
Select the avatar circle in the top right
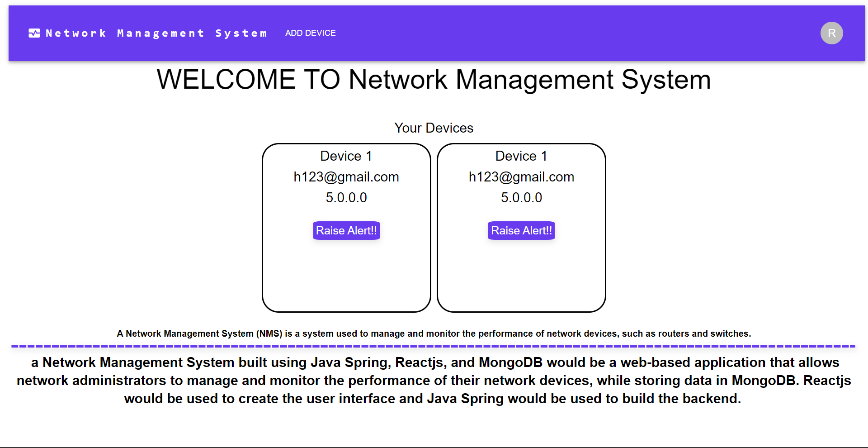click(831, 33)
